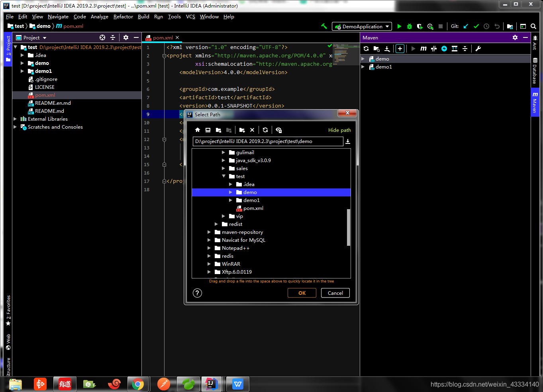The image size is (543, 392).
Task: Collapse all in Project panel
Action: [113, 37]
